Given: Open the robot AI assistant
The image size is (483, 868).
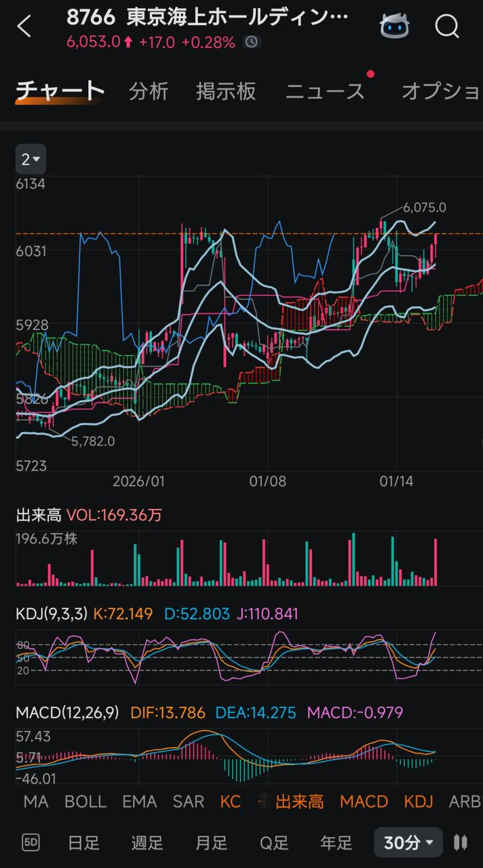Looking at the screenshot, I should point(394,27).
